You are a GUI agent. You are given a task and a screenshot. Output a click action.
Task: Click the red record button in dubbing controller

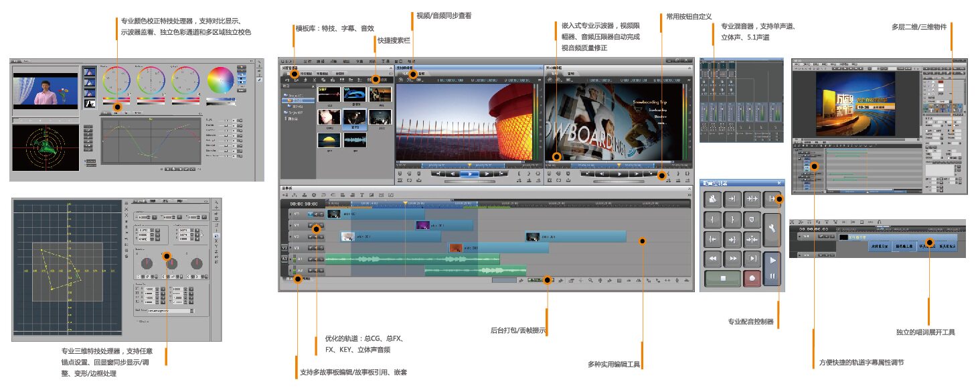point(752,278)
